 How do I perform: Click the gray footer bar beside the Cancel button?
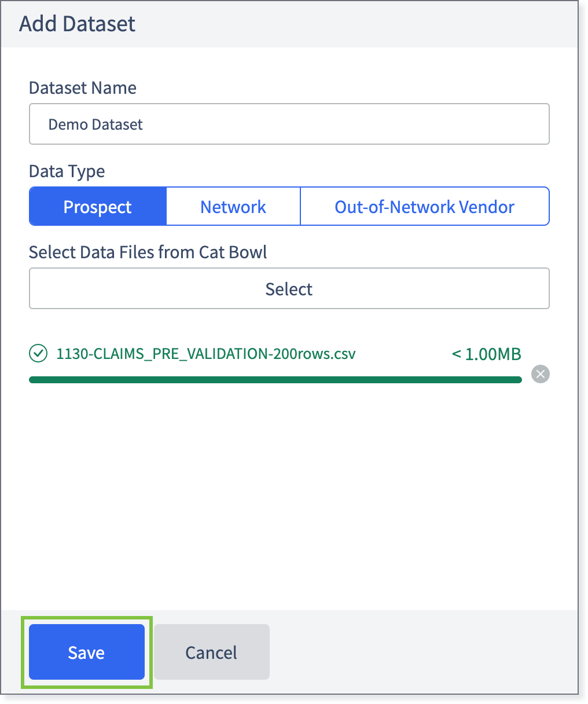422,652
